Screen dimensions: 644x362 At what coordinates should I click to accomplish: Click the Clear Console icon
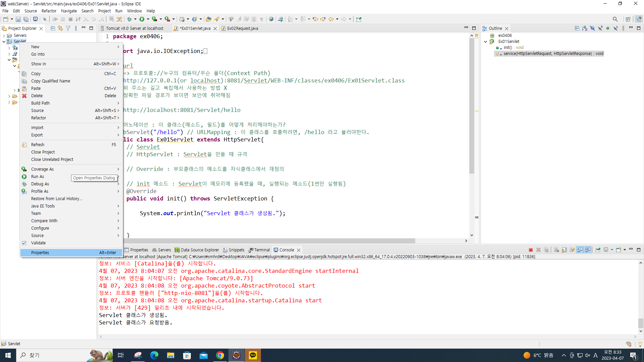click(556, 250)
